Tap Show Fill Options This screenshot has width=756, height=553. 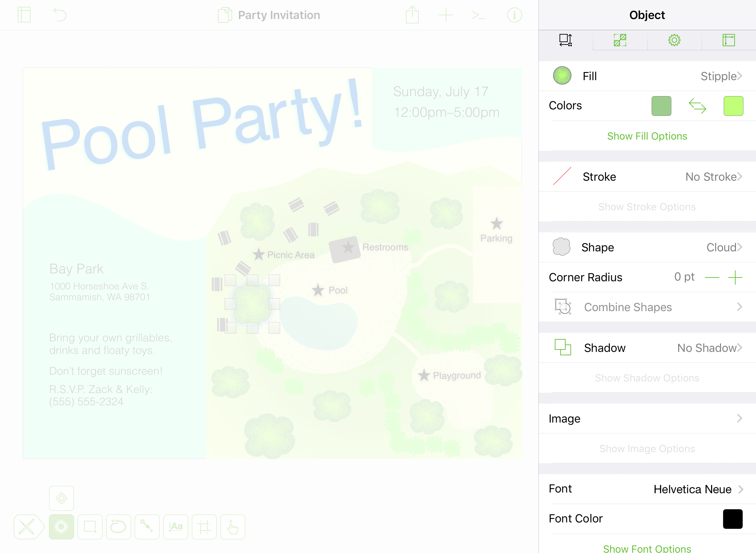[647, 136]
